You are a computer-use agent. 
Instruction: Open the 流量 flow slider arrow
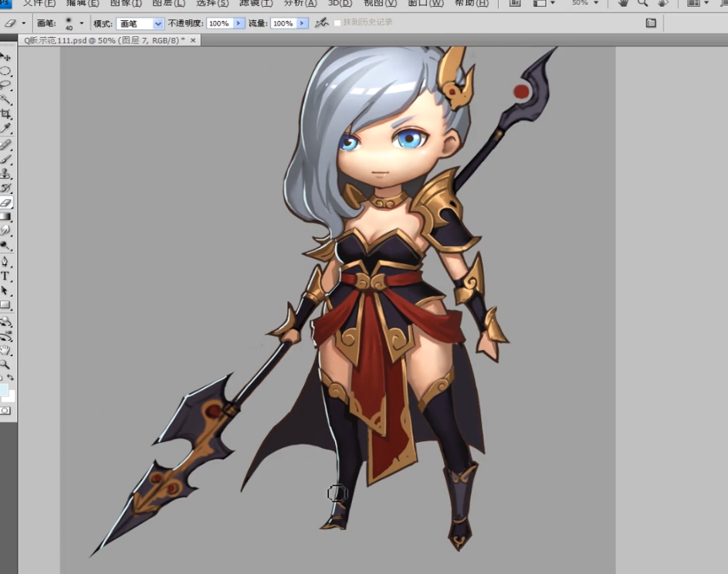click(303, 23)
